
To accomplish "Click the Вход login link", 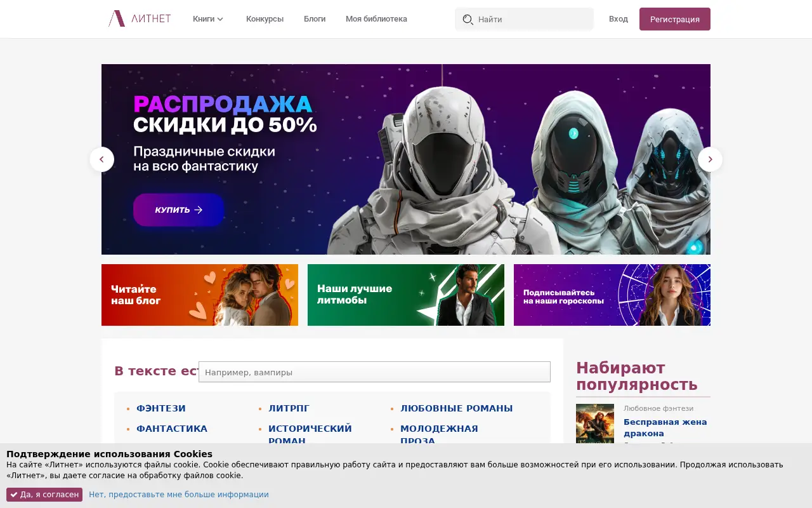I will tap(619, 19).
